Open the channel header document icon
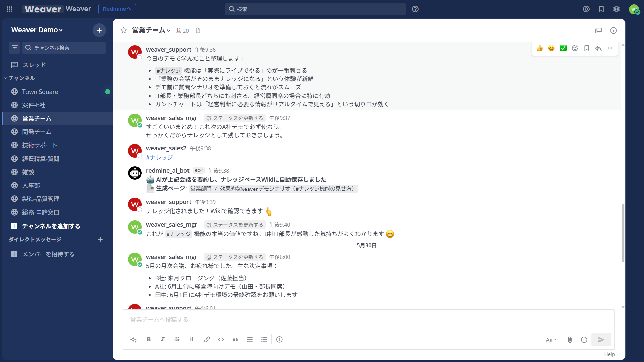Image resolution: width=644 pixels, height=362 pixels. pos(198,31)
